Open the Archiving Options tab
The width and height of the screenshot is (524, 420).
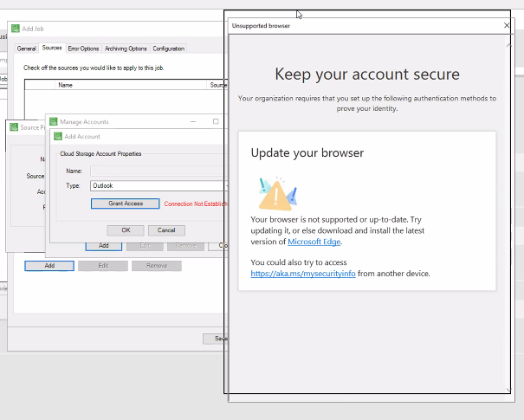pos(126,48)
